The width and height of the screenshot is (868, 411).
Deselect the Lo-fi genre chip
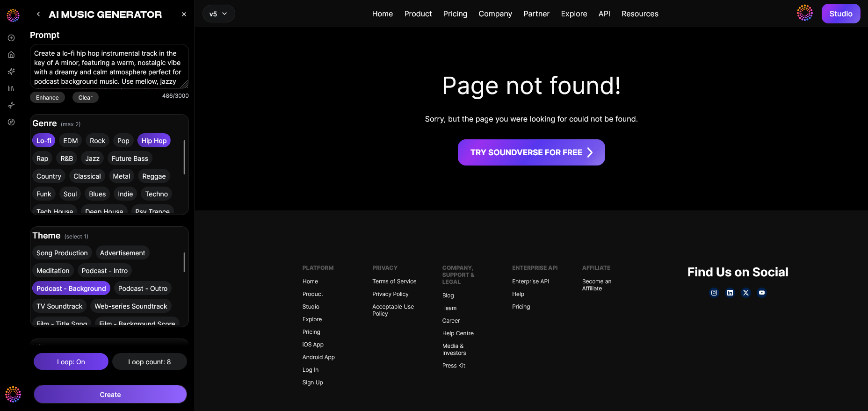[44, 141]
